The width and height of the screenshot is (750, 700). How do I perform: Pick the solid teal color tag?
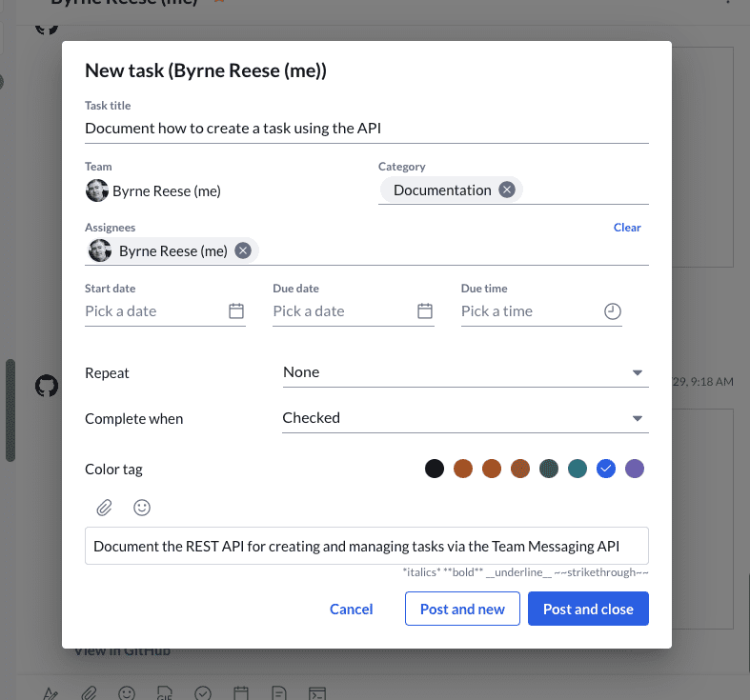tap(578, 469)
